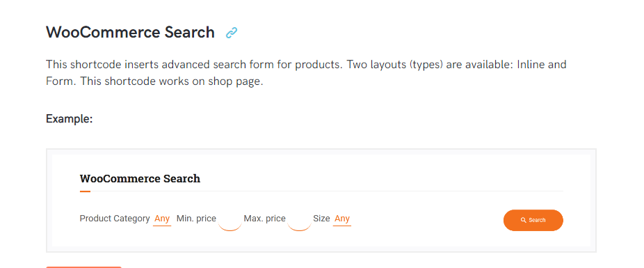Click the Min. price label
The width and height of the screenshot is (644, 268).
click(196, 219)
